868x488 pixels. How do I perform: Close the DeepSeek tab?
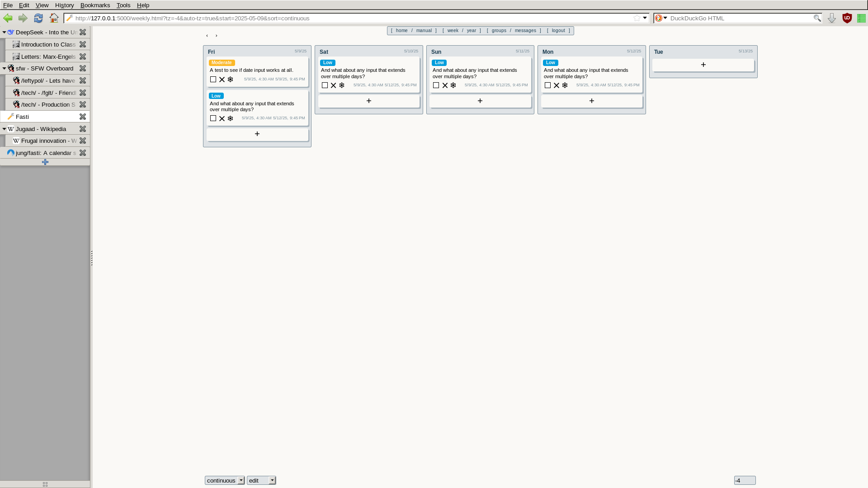tap(83, 32)
